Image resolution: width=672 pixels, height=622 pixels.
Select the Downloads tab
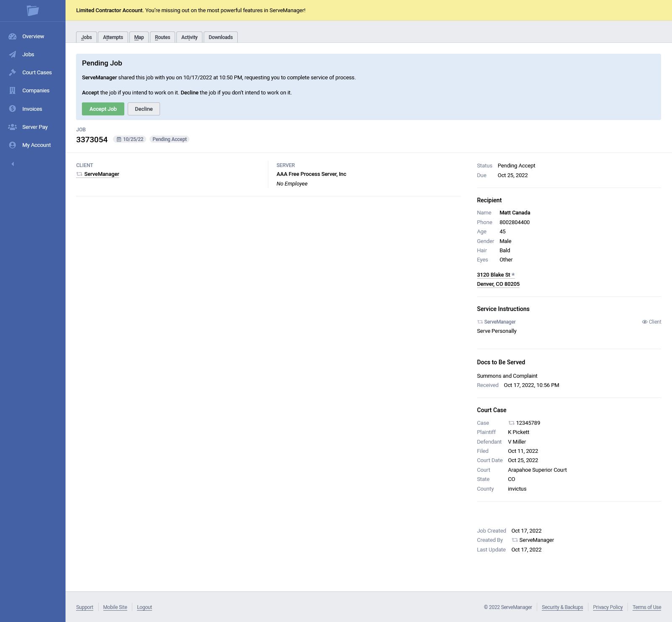pos(220,37)
